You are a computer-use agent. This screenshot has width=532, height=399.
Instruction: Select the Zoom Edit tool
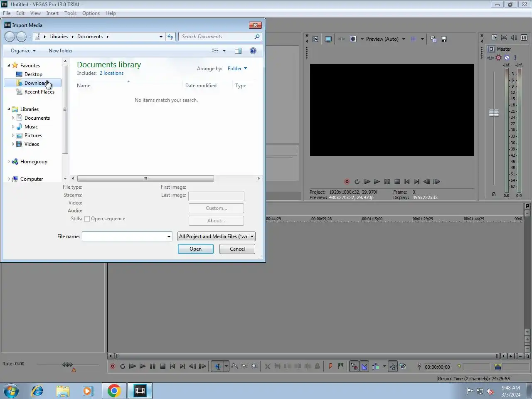(254, 367)
